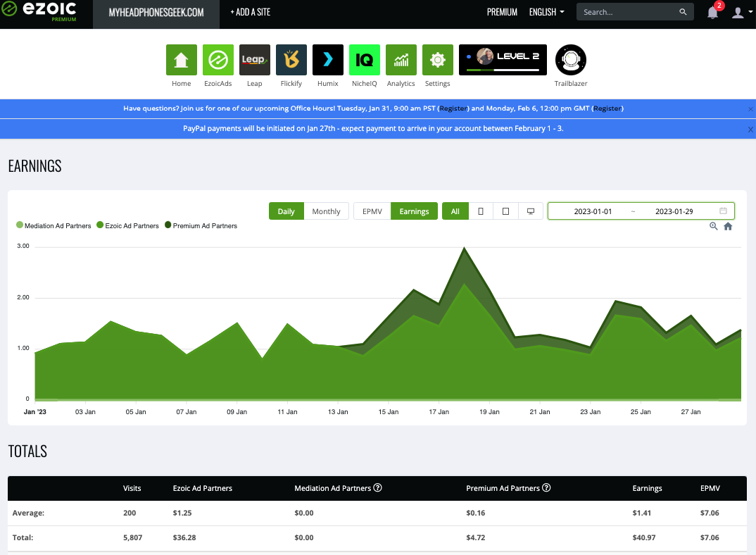Viewport: 756px width, 555px height.
Task: Open the Settings gear icon
Action: (438, 60)
